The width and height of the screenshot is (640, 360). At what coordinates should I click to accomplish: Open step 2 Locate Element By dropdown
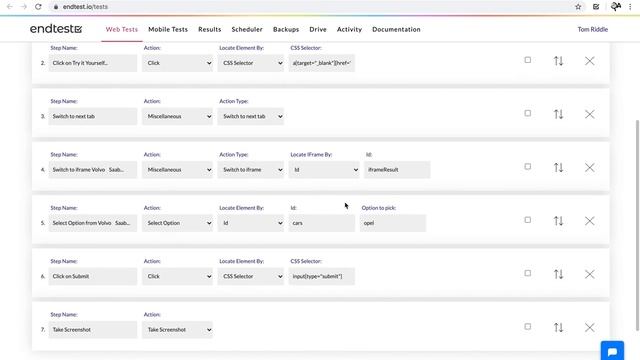[251, 63]
